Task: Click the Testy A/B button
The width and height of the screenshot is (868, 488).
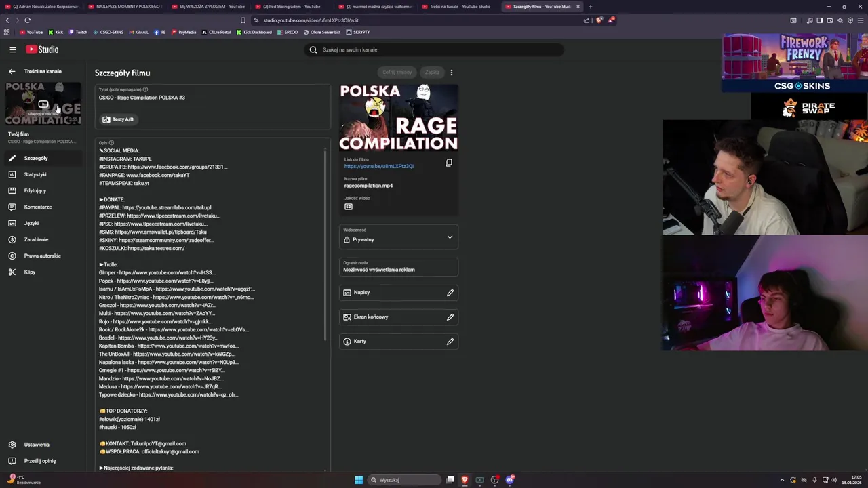Action: pyautogui.click(x=119, y=119)
